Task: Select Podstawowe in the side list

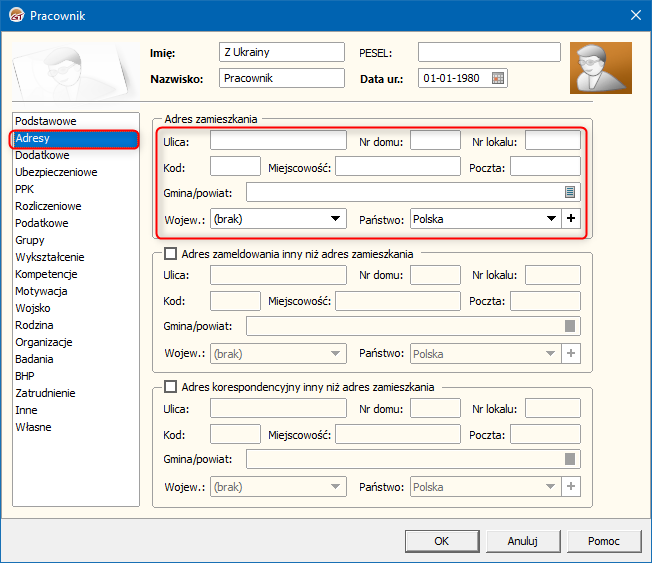Action: tap(45, 121)
